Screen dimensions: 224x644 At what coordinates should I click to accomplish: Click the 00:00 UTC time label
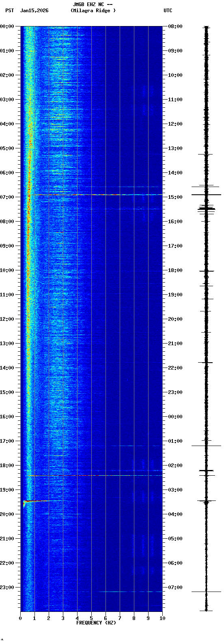(175, 417)
